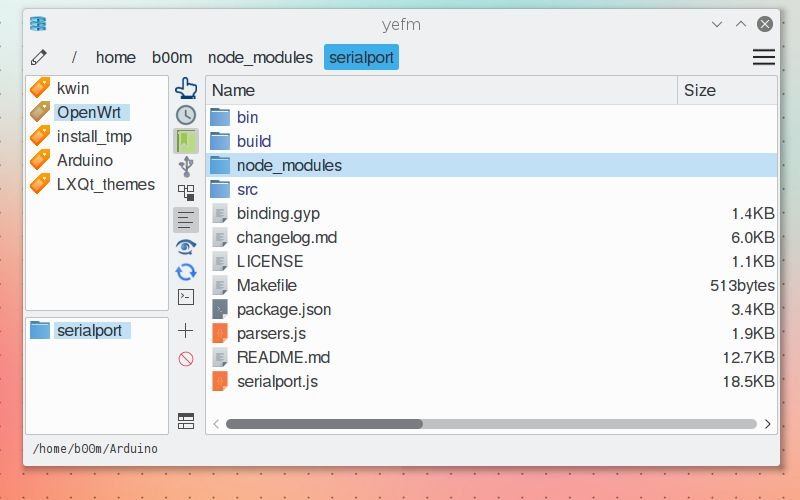Open the LXQt_themes bookmark
This screenshot has height=500, width=800.
(106, 184)
